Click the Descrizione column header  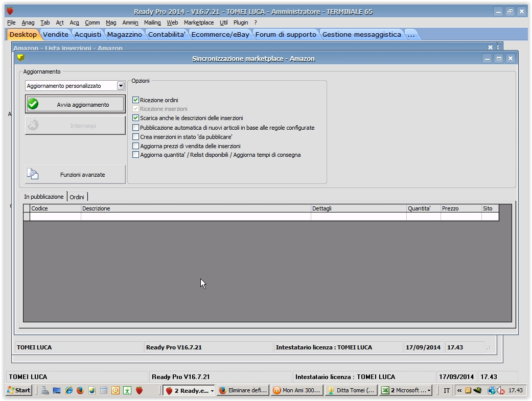[x=196, y=208]
